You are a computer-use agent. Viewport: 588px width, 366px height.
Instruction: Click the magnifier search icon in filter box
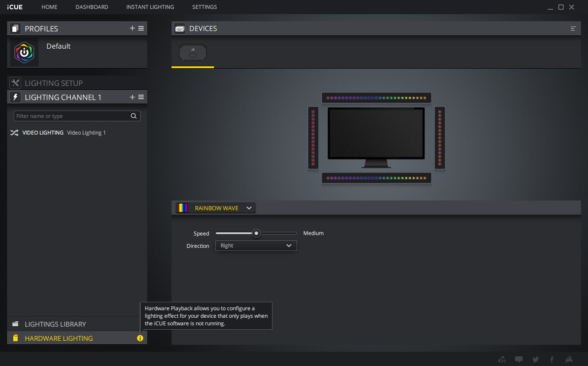134,116
